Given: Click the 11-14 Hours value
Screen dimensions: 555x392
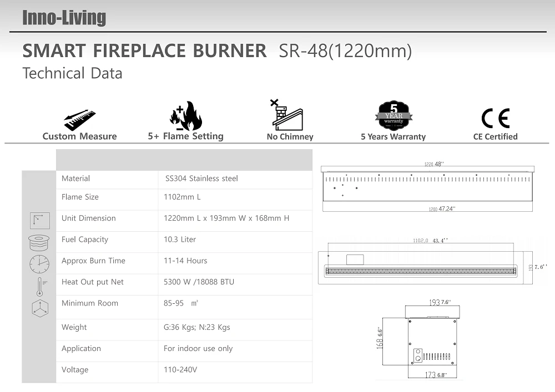Looking at the screenshot, I should (x=185, y=261).
